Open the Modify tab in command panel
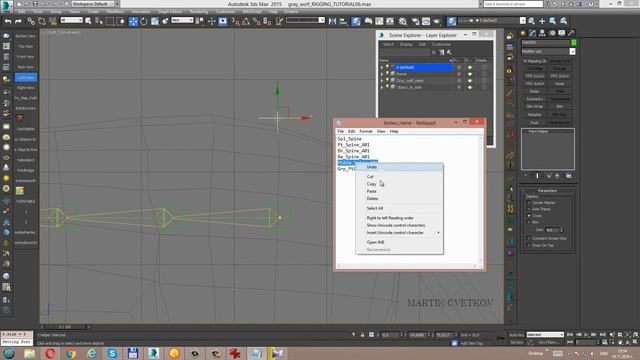640x360 pixels. [x=533, y=33]
